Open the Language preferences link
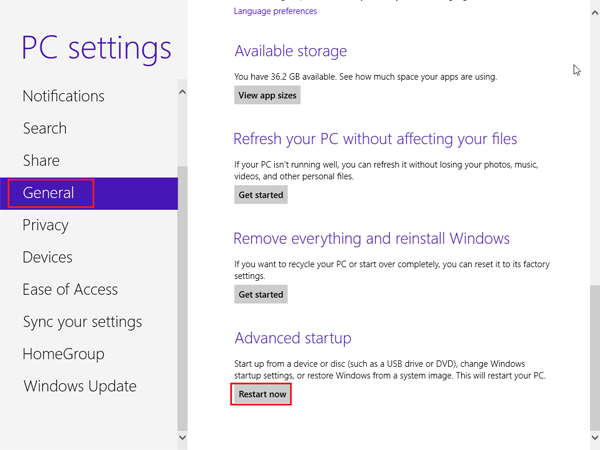Screen dimensions: 600x450 [x=275, y=11]
